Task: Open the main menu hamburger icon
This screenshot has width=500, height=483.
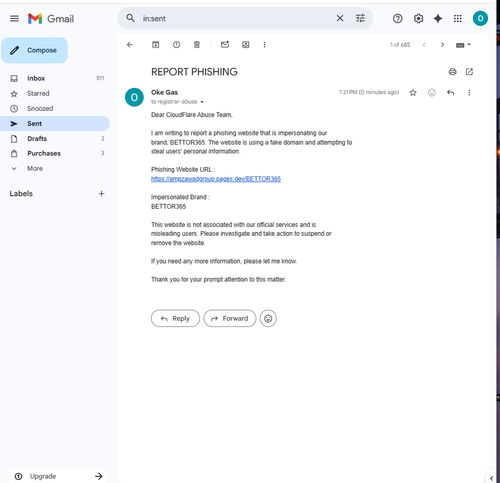Action: (x=14, y=18)
